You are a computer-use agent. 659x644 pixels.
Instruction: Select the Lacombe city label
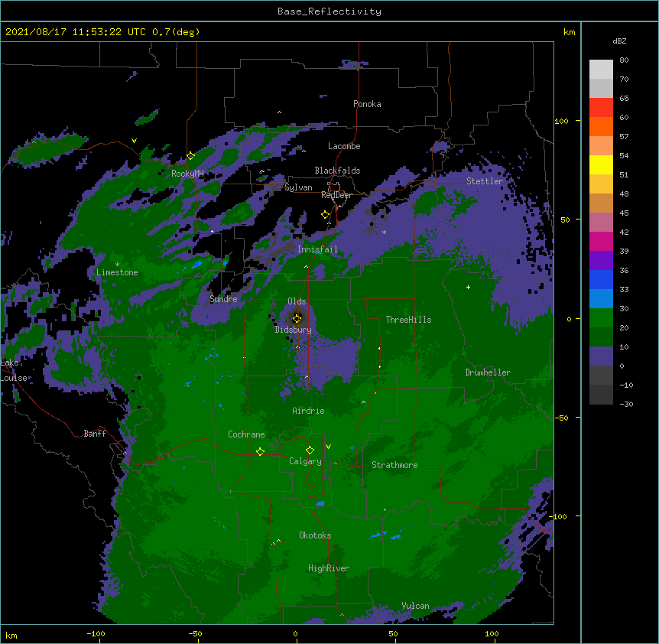(344, 146)
